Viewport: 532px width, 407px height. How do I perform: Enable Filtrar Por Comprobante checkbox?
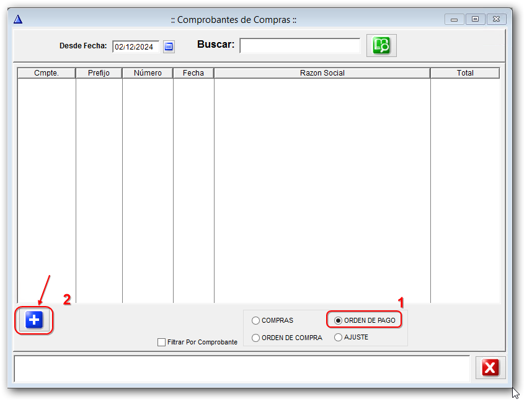[162, 342]
